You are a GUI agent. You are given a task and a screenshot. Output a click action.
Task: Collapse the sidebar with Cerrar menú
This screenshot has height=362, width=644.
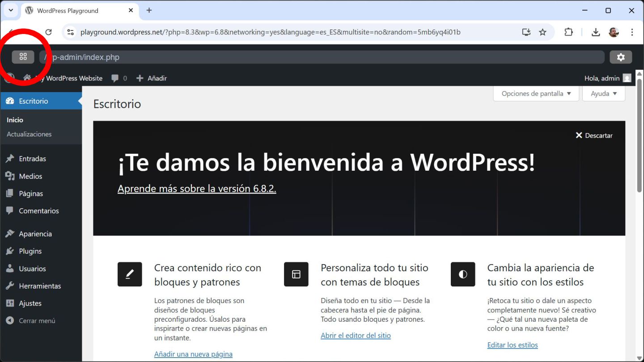pyautogui.click(x=30, y=320)
